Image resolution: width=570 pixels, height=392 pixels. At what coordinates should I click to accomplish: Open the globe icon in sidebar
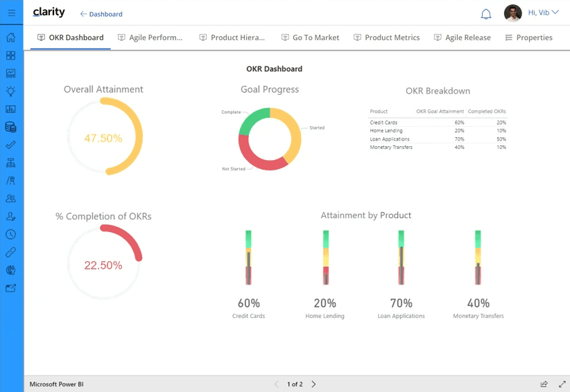[x=11, y=270]
